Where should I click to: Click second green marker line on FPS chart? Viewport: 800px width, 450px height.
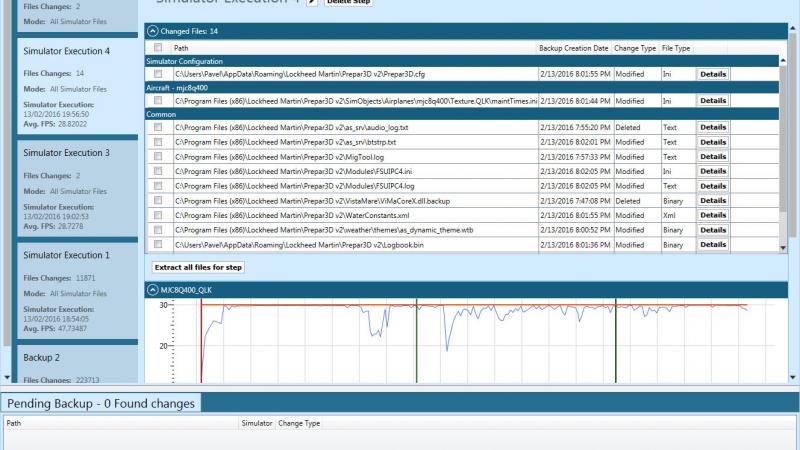click(x=616, y=341)
